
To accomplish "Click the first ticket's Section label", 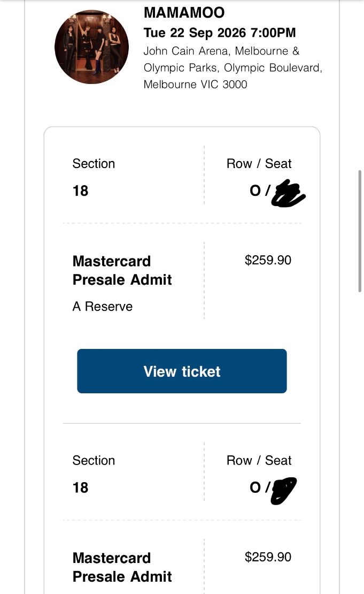I will click(x=94, y=163).
